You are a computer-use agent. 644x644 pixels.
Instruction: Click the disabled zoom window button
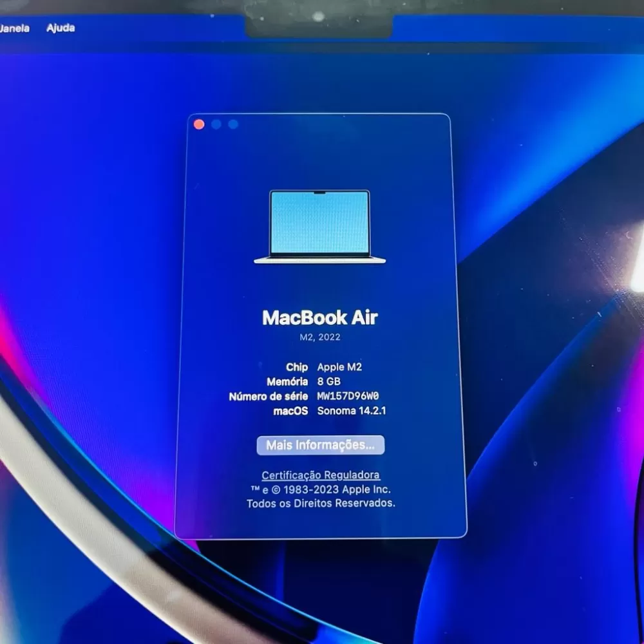coord(233,124)
